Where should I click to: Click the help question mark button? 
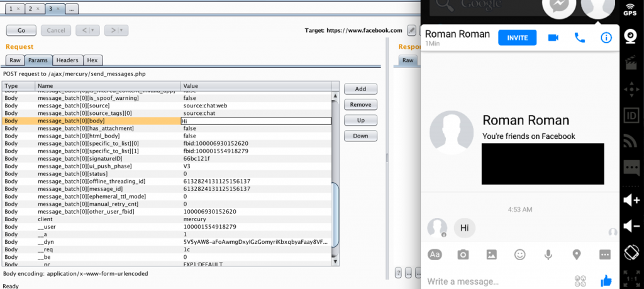[x=398, y=272]
